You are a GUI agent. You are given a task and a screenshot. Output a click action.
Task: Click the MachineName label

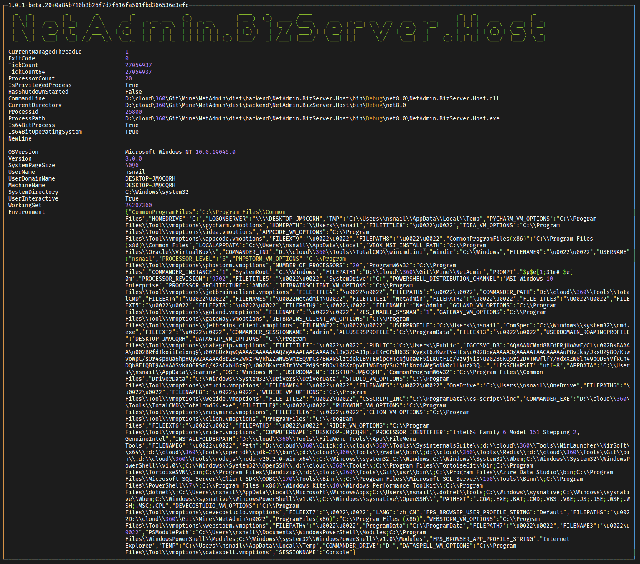click(29, 183)
